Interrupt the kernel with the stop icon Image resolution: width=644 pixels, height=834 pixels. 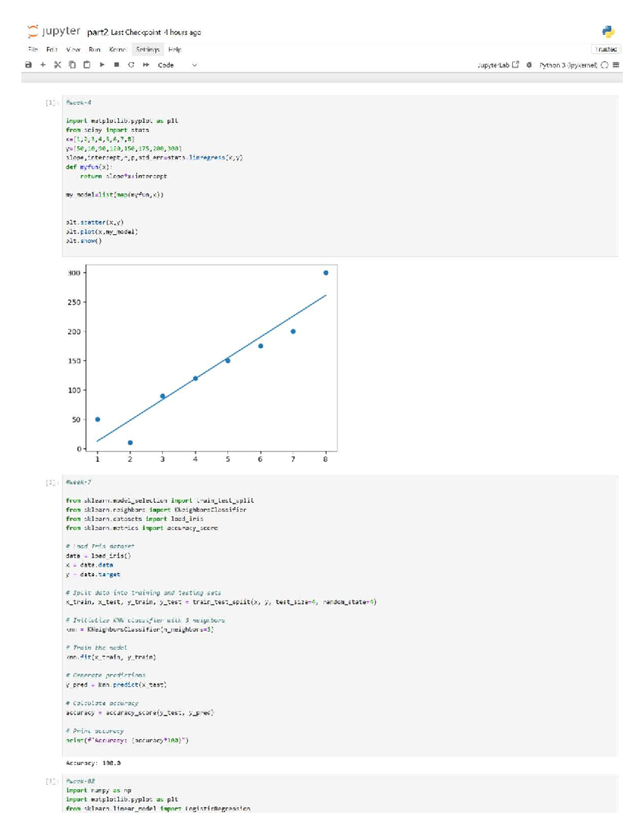(x=115, y=65)
